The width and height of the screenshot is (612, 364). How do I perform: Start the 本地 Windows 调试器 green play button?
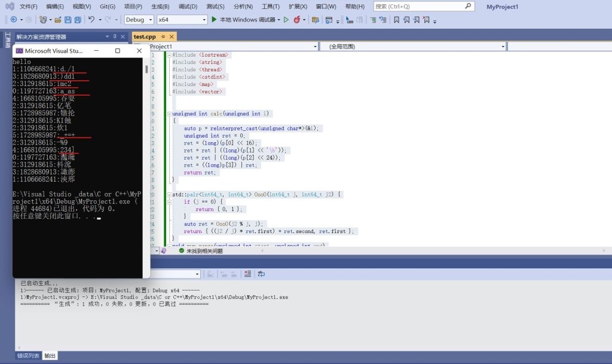(x=215, y=20)
